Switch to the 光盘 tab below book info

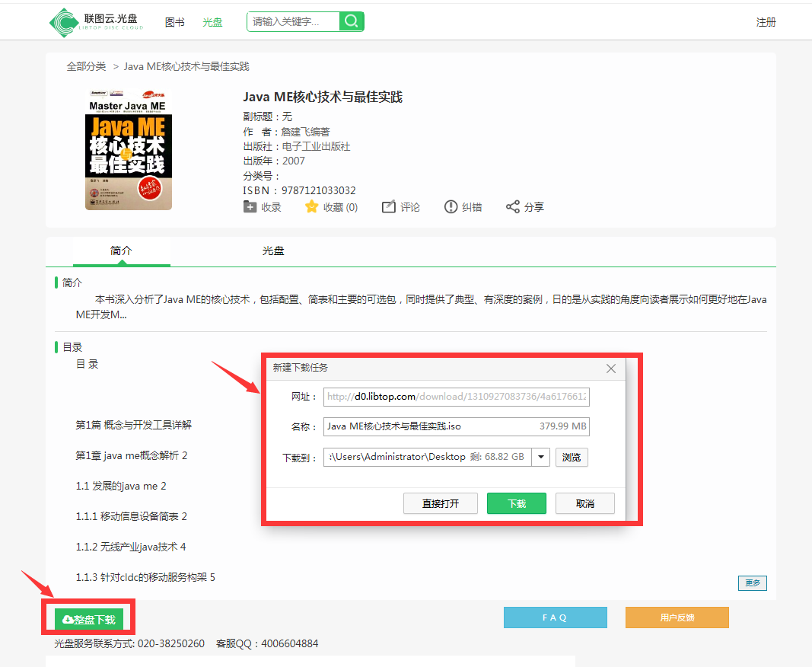pyautogui.click(x=273, y=251)
